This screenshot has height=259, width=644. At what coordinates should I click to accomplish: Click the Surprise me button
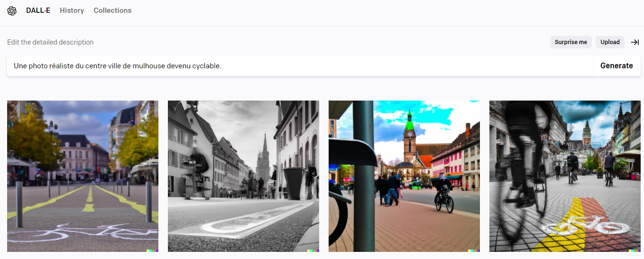click(571, 42)
